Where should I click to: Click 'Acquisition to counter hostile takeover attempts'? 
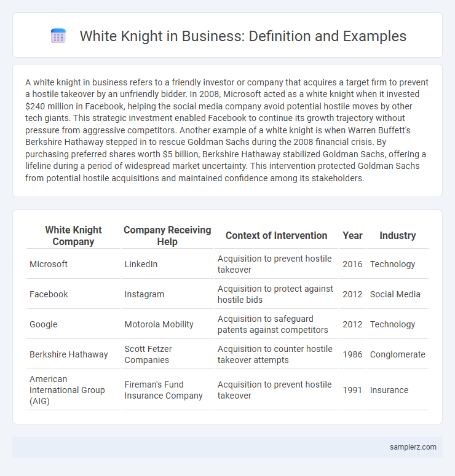pyautogui.click(x=275, y=354)
